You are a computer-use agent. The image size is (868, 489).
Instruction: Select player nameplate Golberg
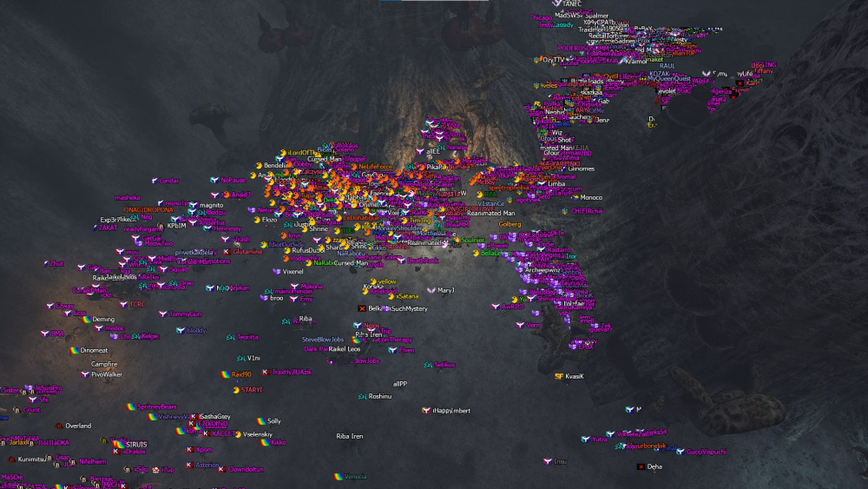pos(510,224)
